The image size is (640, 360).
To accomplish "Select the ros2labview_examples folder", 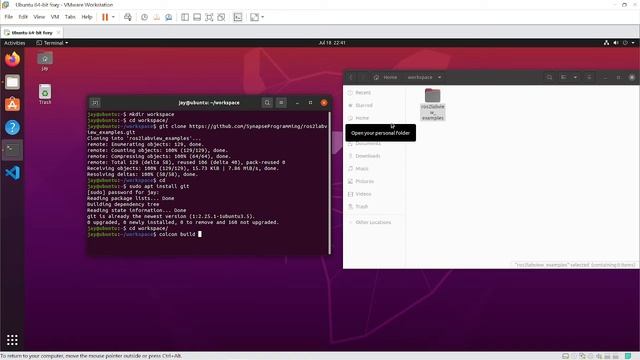I will [433, 104].
